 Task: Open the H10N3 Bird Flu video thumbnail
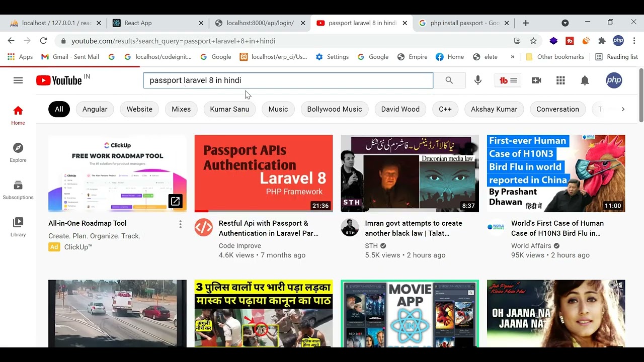(556, 173)
